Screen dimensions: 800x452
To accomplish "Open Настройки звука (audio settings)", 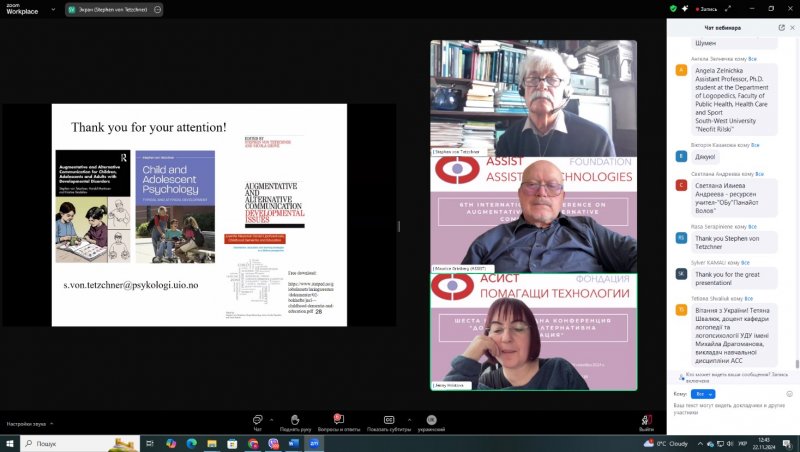I will pyautogui.click(x=27, y=424).
